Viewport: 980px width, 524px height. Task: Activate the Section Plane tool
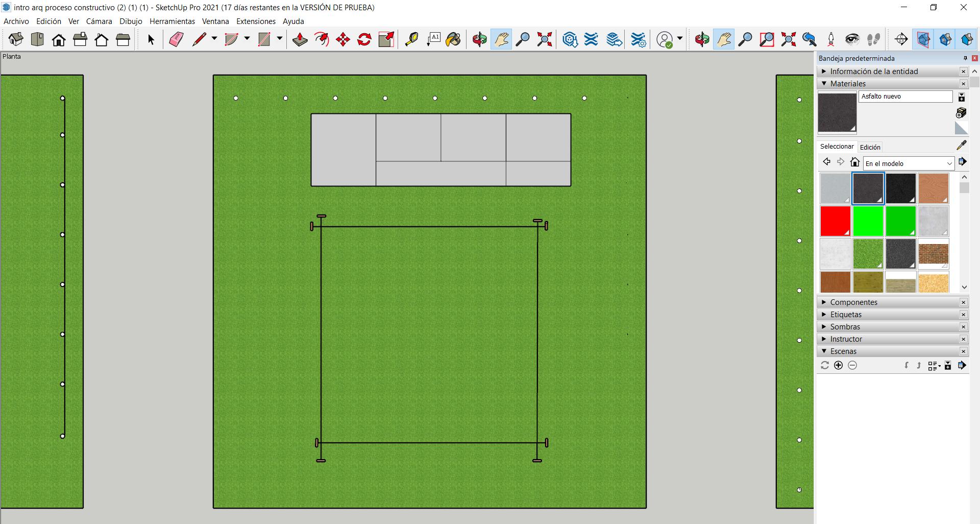pyautogui.click(x=901, y=39)
